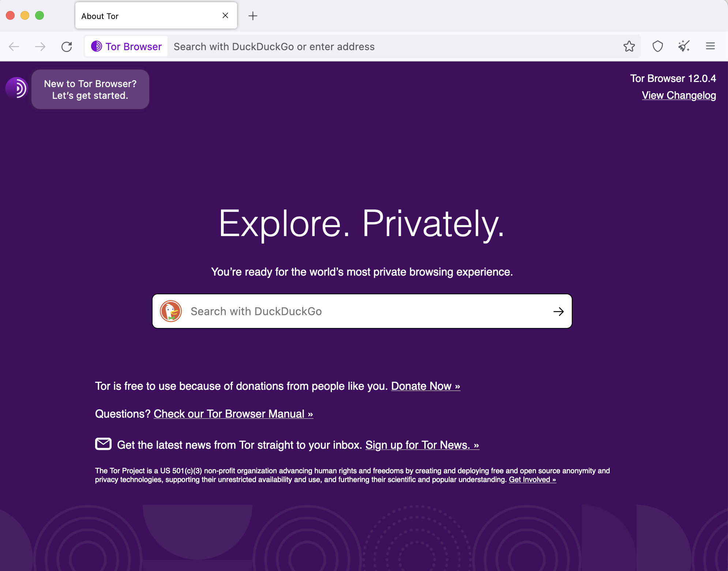
Task: Open the security level shield icon
Action: click(657, 46)
